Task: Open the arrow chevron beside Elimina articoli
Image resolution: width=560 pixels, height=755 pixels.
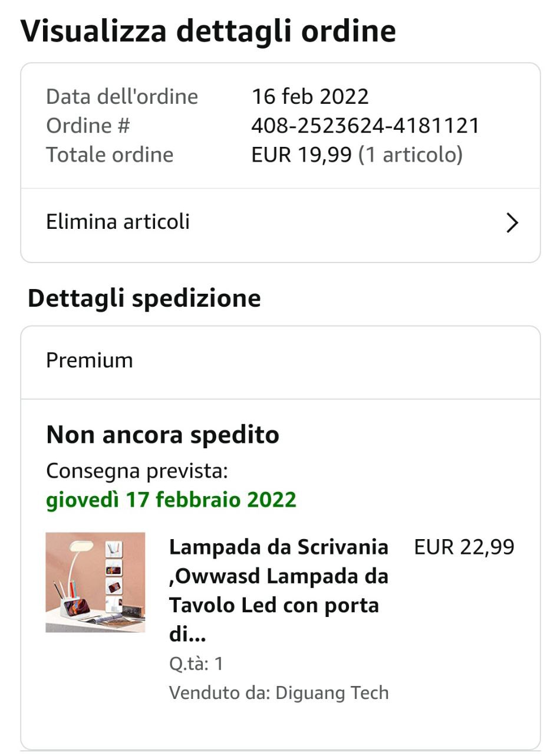Action: [512, 223]
